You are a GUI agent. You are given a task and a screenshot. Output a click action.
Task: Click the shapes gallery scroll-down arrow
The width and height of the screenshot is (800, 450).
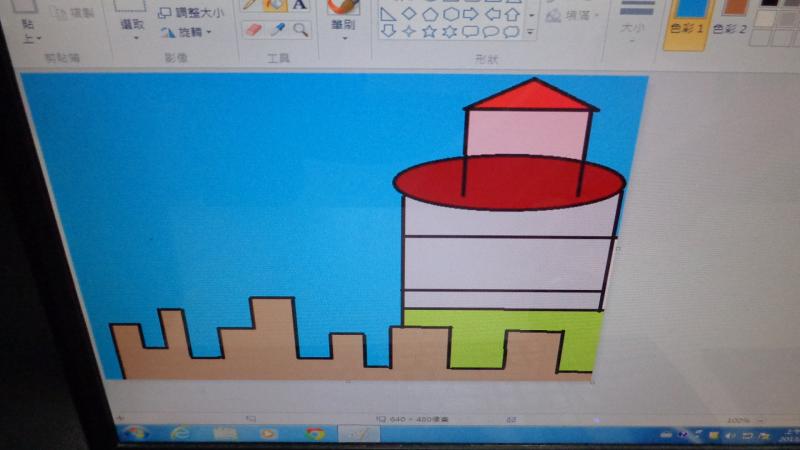531,15
